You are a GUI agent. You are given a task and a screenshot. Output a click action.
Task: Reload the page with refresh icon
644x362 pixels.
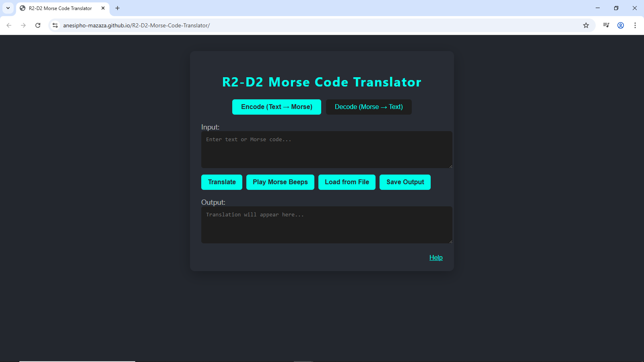[x=38, y=25]
